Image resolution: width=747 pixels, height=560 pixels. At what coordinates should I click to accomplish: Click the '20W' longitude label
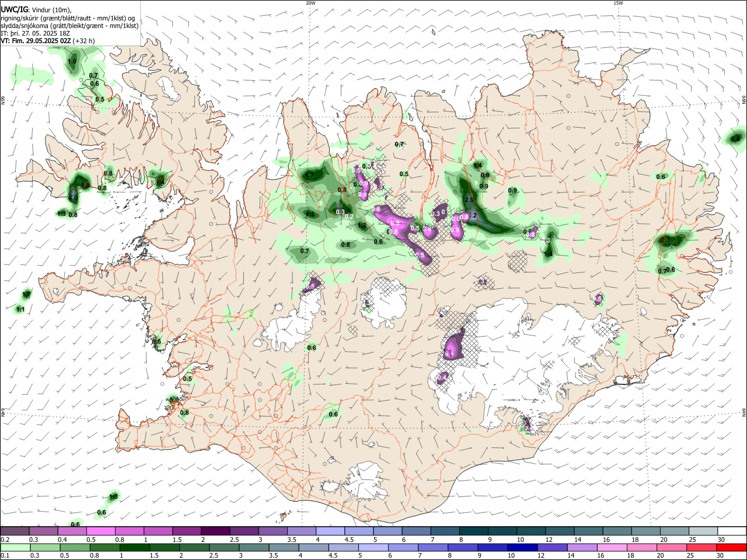click(310, 3)
